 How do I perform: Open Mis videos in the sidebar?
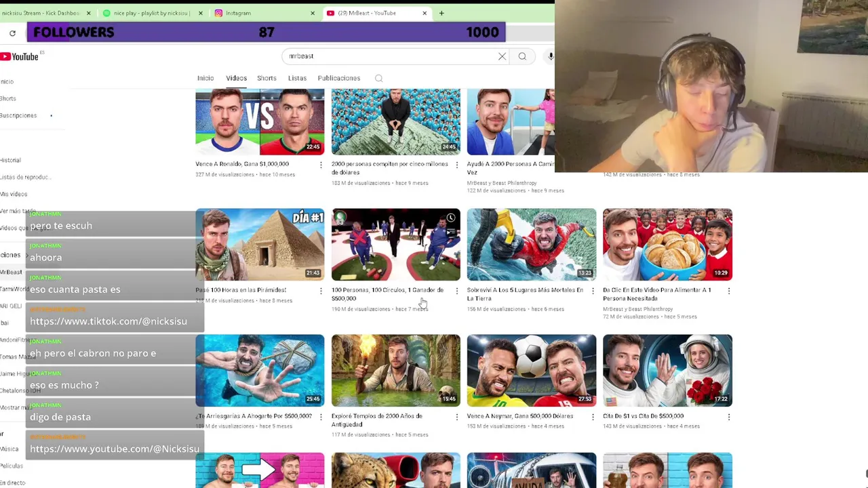(14, 195)
